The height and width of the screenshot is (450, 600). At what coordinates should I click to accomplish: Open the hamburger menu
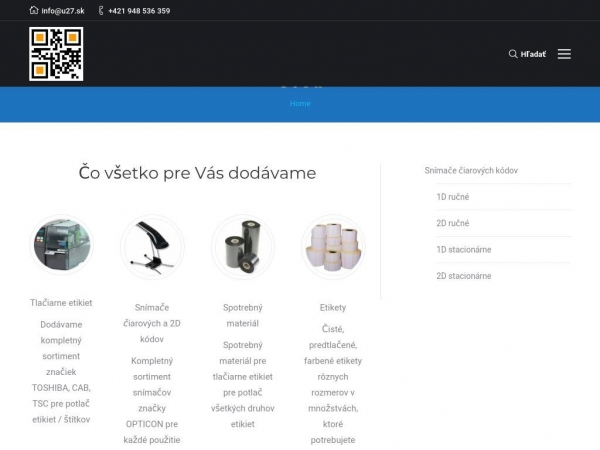(564, 54)
